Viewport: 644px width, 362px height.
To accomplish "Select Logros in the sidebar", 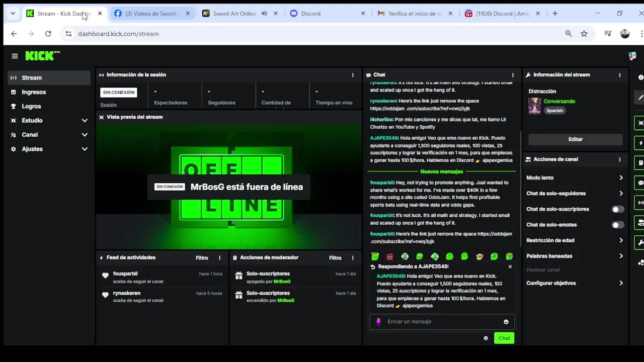I will click(49, 106).
